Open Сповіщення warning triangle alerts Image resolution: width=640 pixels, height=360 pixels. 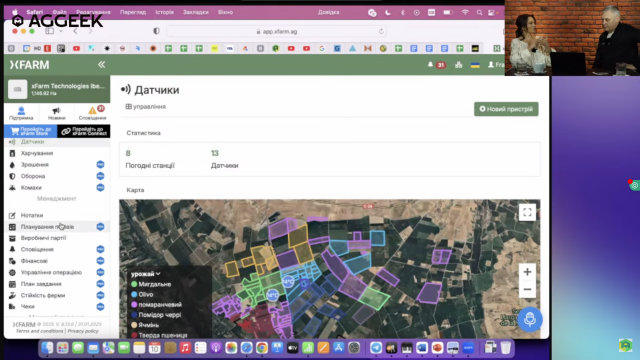tap(93, 113)
